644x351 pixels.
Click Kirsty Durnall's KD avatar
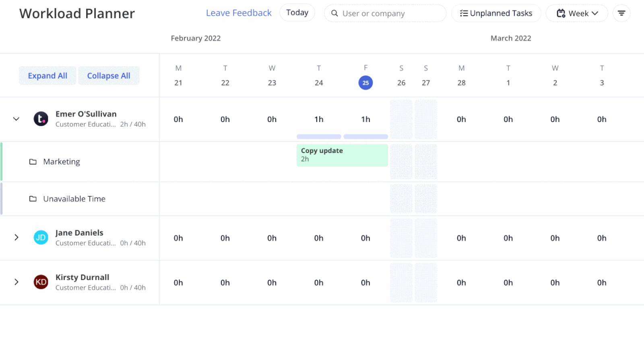pyautogui.click(x=41, y=282)
